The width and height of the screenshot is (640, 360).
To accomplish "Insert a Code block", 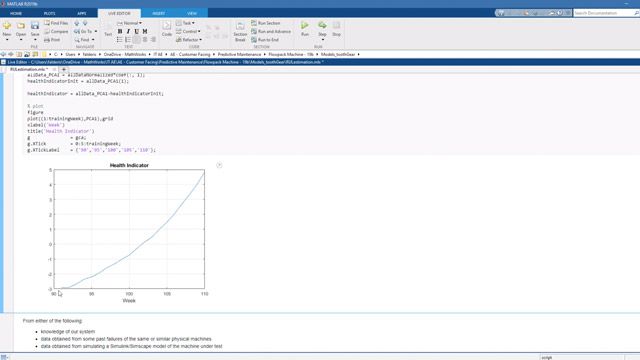I will [x=167, y=29].
